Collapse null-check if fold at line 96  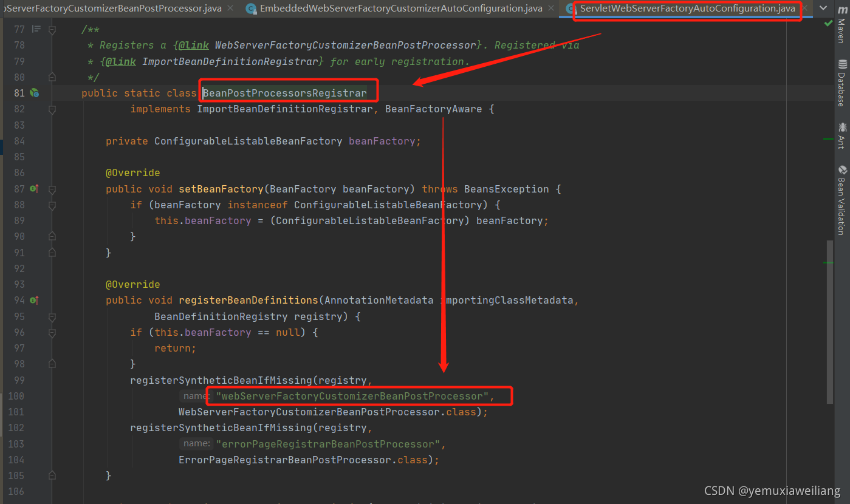click(x=52, y=332)
